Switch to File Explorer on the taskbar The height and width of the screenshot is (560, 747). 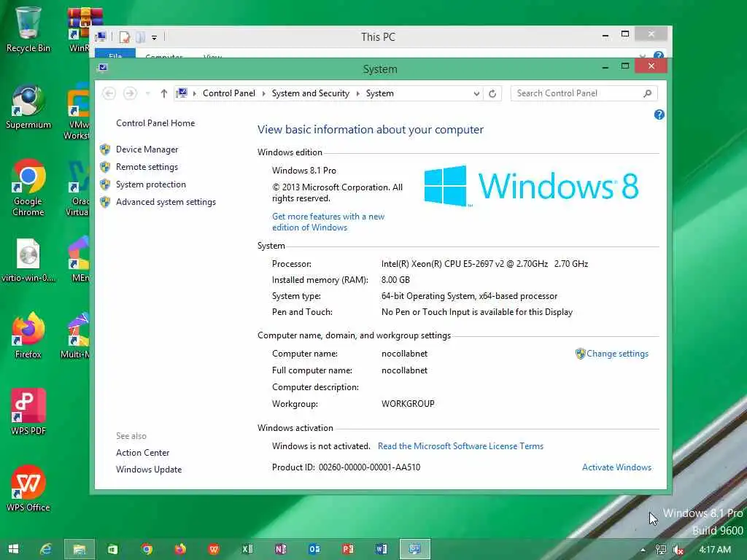pos(79,549)
